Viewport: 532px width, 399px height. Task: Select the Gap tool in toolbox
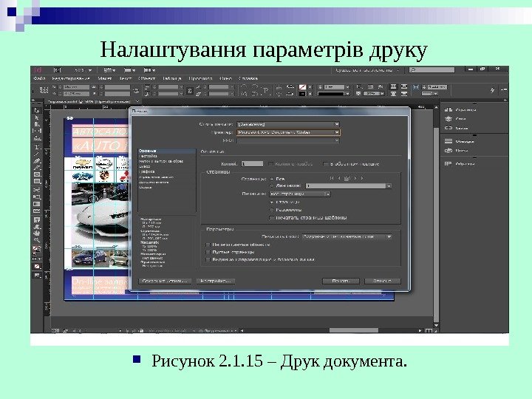coord(37,131)
